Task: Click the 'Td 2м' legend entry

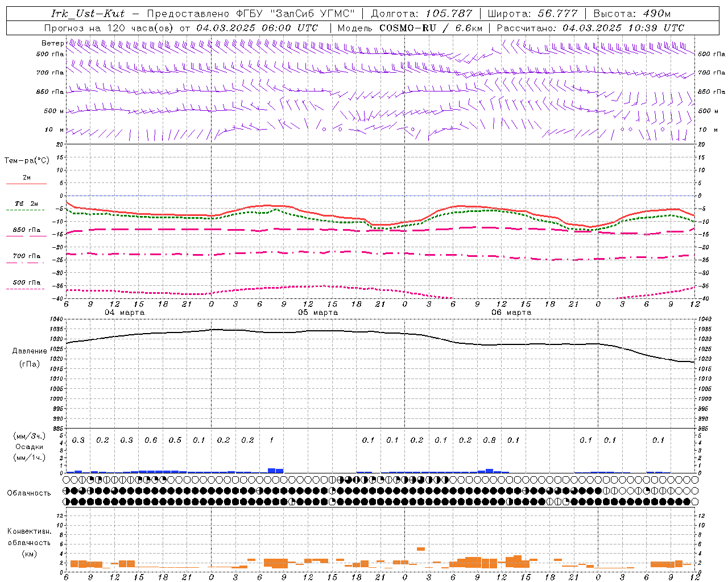Action: click(27, 203)
